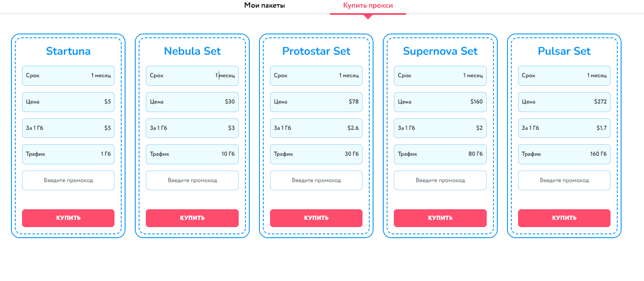
Task: Select the За 1 Гб $2 row in Supernova Set
Action: pyautogui.click(x=440, y=128)
